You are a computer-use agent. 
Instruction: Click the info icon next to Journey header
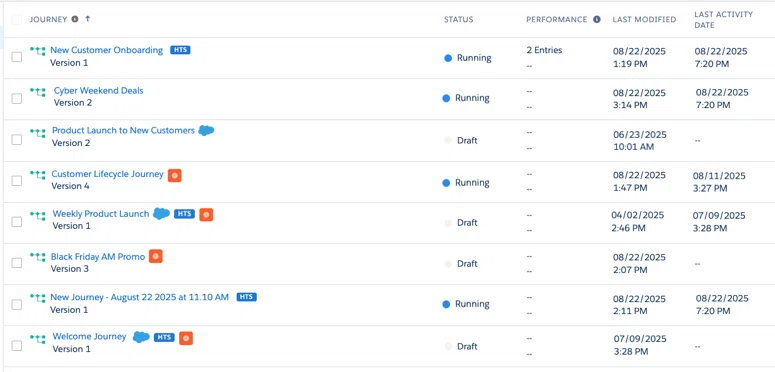[75, 19]
